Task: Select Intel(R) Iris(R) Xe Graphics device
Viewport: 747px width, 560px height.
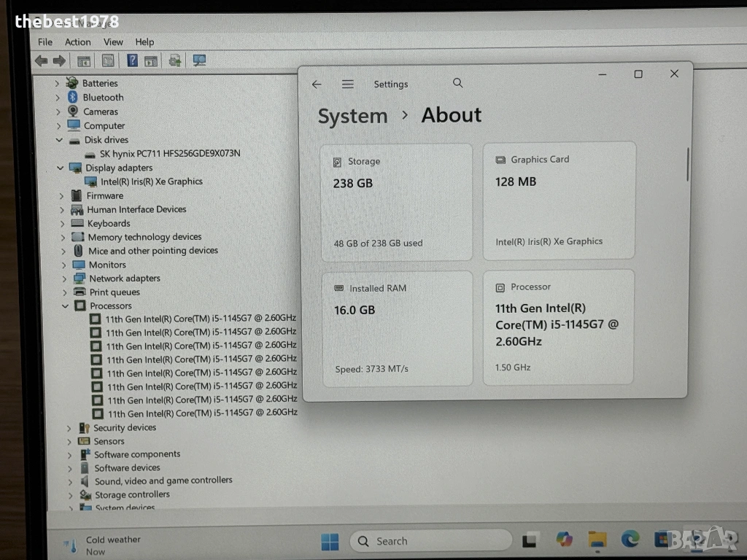Action: click(x=151, y=182)
